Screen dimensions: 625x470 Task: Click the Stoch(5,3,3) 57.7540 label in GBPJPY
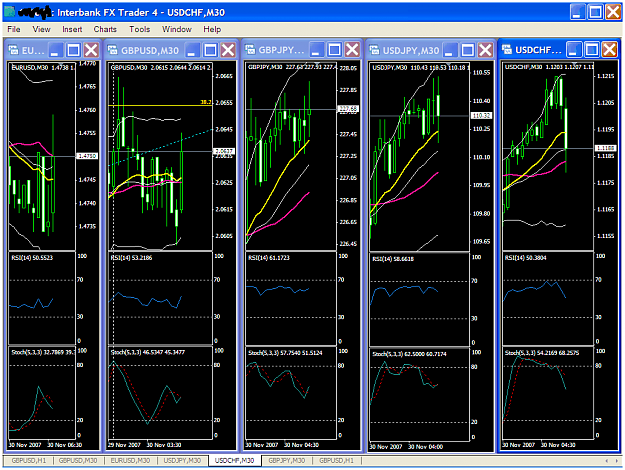click(285, 353)
